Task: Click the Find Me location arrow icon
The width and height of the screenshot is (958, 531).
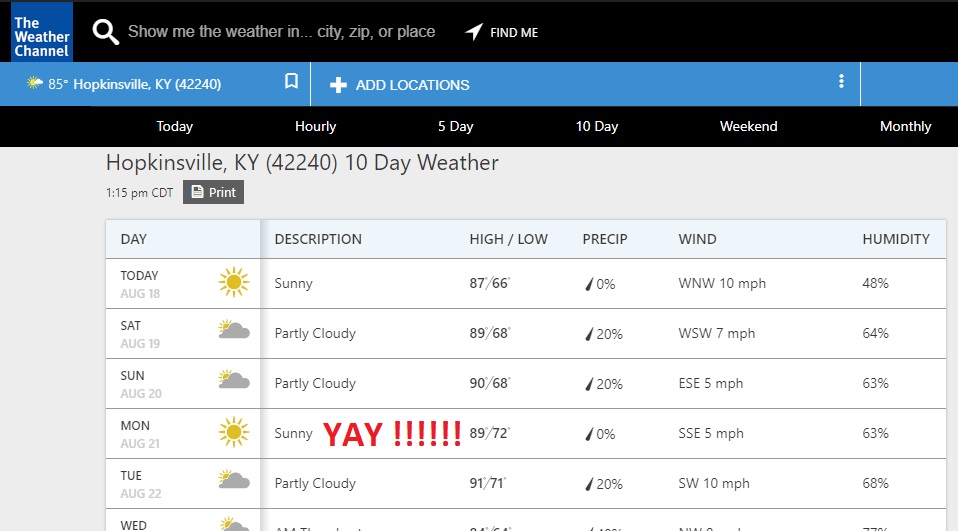Action: 474,32
